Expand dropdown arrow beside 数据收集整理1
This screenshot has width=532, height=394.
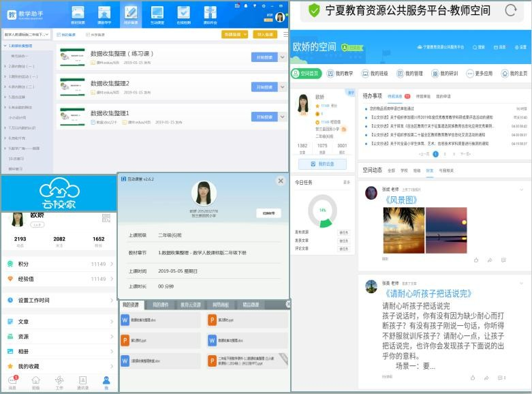coord(282,117)
